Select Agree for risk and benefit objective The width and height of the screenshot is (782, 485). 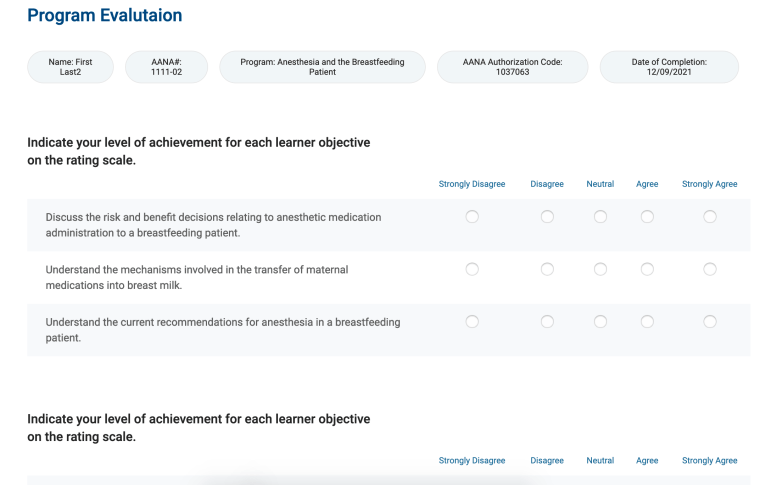pyautogui.click(x=647, y=217)
